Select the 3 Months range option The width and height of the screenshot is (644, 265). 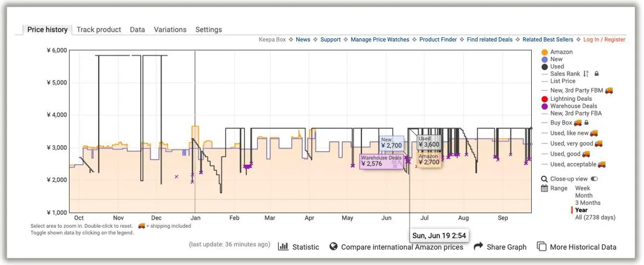[x=588, y=203]
